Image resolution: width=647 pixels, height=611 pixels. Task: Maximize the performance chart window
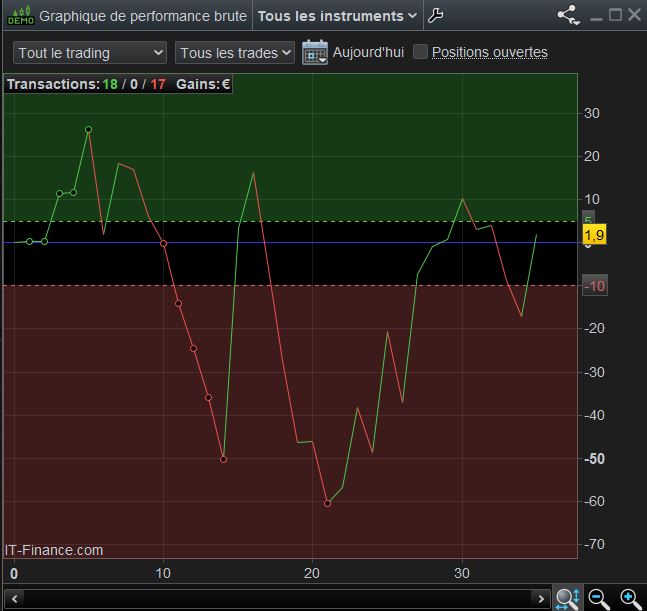point(615,15)
